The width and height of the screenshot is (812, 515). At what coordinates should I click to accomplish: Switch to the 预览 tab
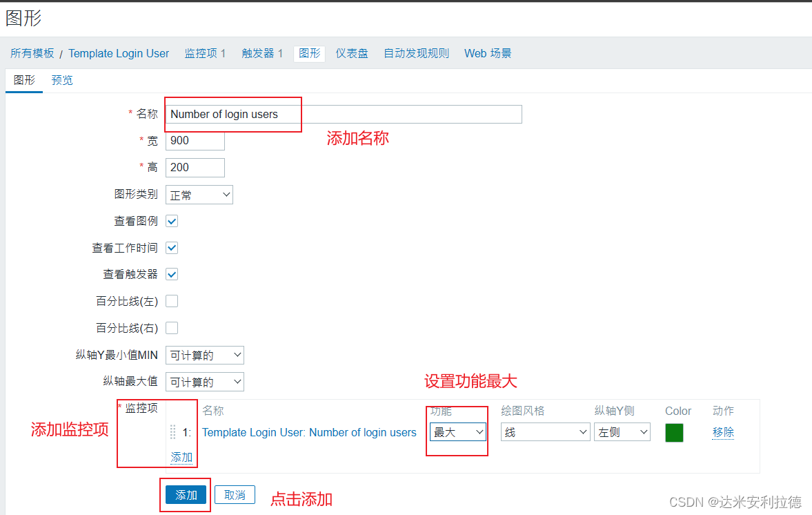point(62,80)
